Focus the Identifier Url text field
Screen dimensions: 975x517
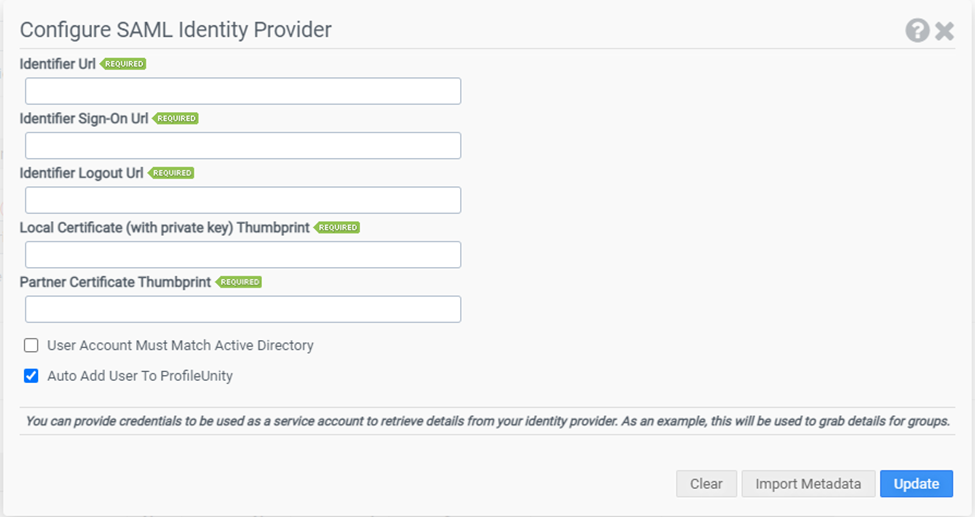243,91
